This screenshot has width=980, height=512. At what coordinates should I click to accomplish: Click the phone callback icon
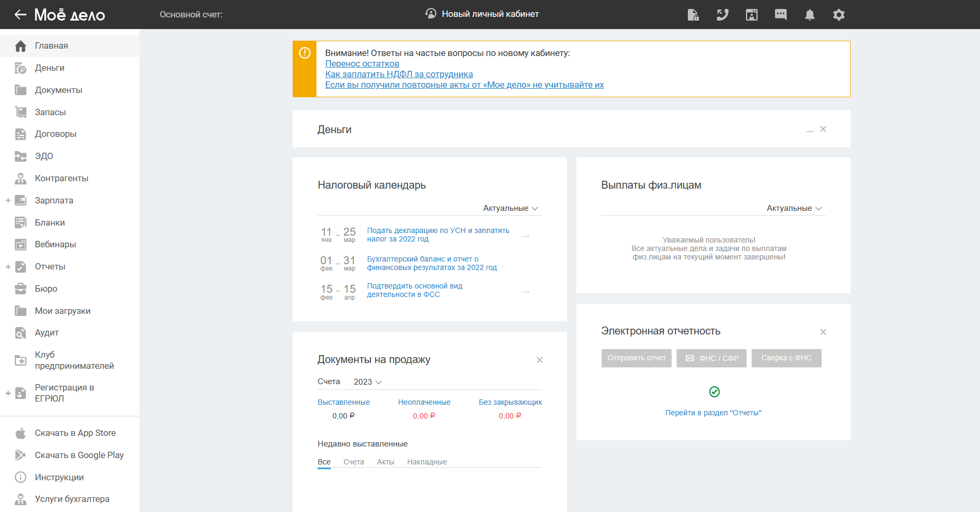tap(722, 15)
